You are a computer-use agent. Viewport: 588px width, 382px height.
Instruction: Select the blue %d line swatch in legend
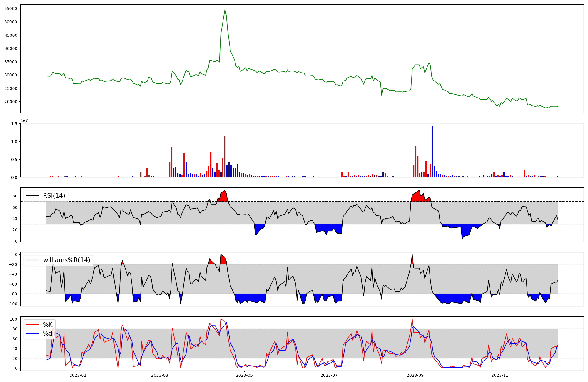32,334
